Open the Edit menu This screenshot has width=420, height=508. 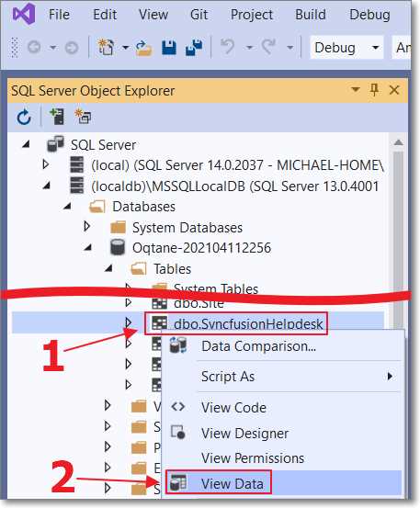[x=105, y=15]
